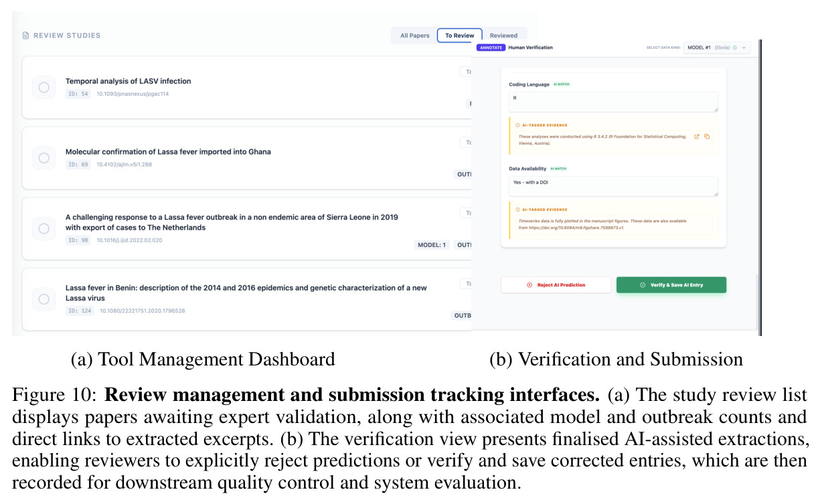Click the Data Availability evidence info icon
This screenshot has height=504, width=820.
point(517,209)
